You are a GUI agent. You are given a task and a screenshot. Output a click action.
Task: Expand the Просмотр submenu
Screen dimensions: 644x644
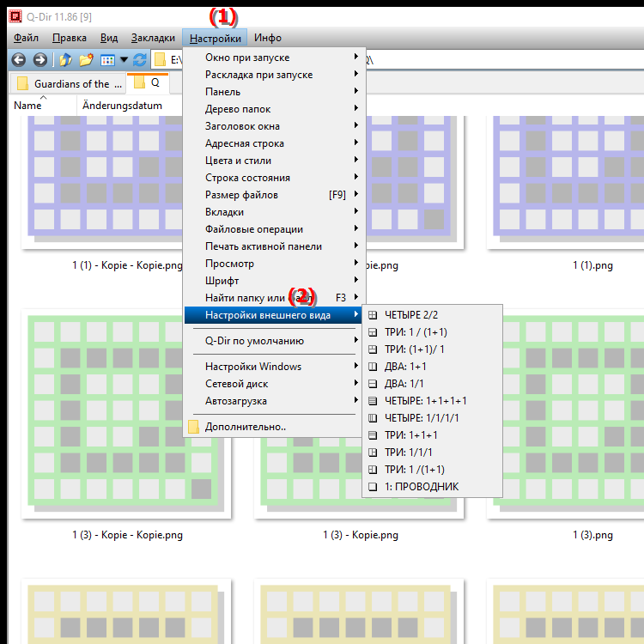click(x=273, y=264)
